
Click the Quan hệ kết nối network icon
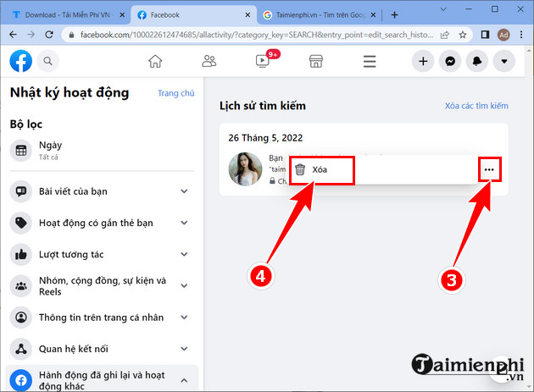[x=21, y=349]
